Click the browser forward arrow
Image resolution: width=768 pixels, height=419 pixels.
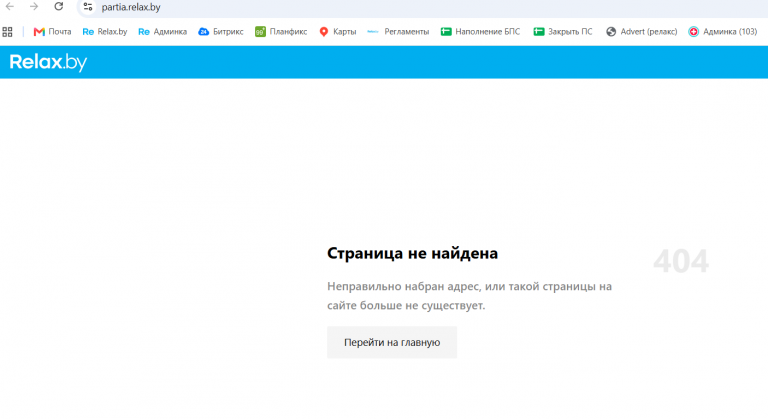[34, 7]
